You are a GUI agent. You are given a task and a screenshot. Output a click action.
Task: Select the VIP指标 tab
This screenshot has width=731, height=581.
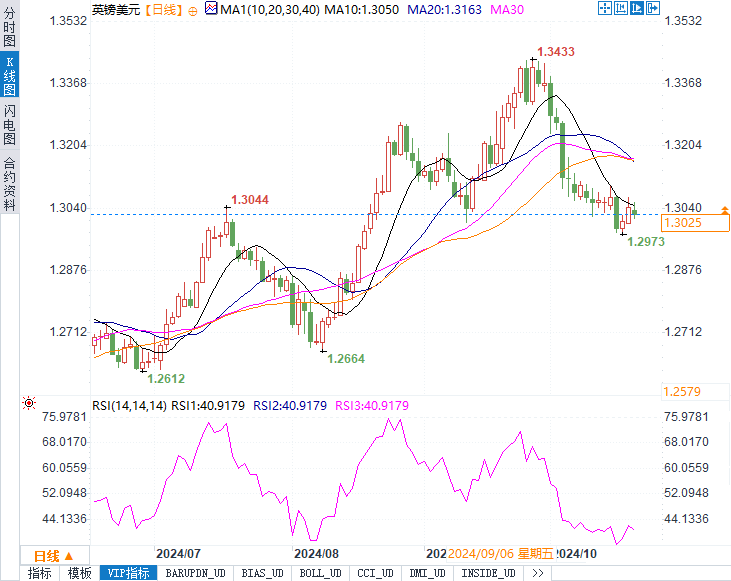click(129, 573)
